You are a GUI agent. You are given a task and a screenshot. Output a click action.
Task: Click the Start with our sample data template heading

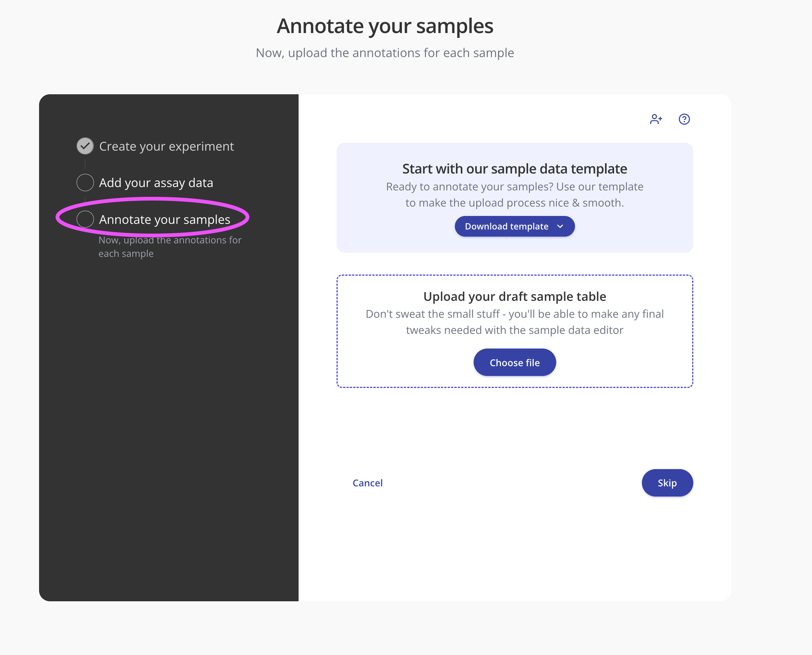[514, 169]
